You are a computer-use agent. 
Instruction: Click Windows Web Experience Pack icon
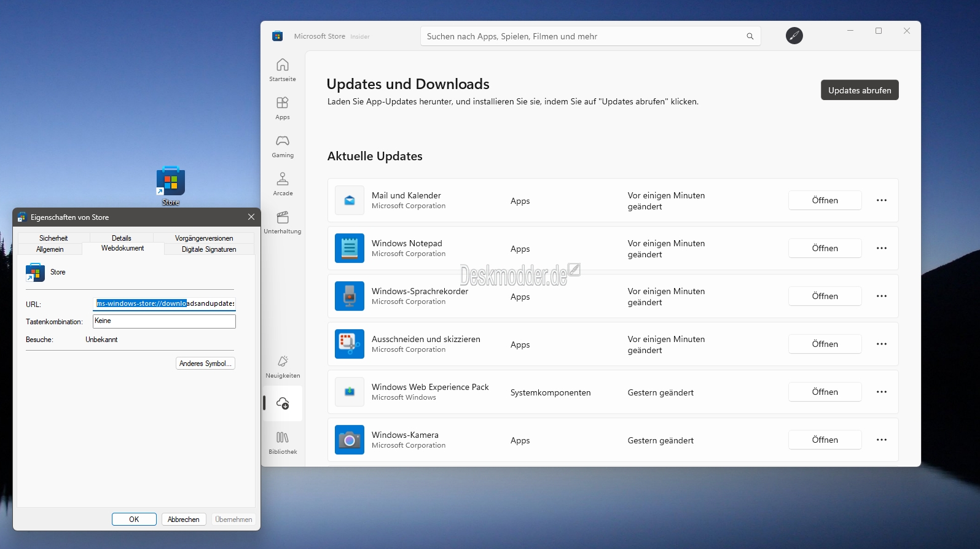(x=350, y=392)
